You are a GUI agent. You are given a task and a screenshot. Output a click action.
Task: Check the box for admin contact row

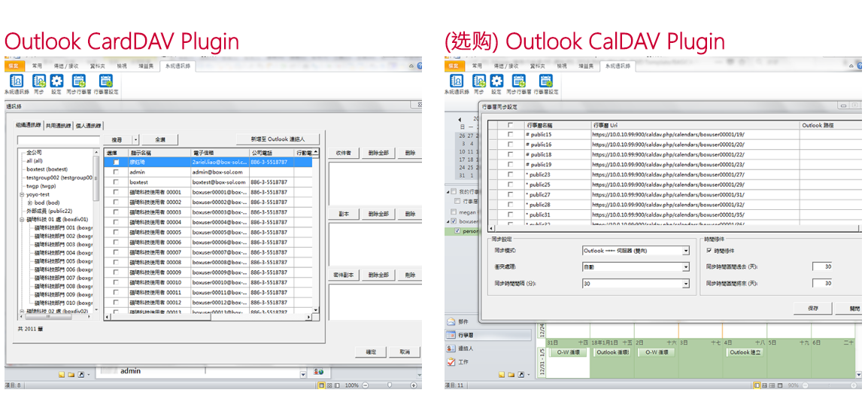click(x=115, y=172)
